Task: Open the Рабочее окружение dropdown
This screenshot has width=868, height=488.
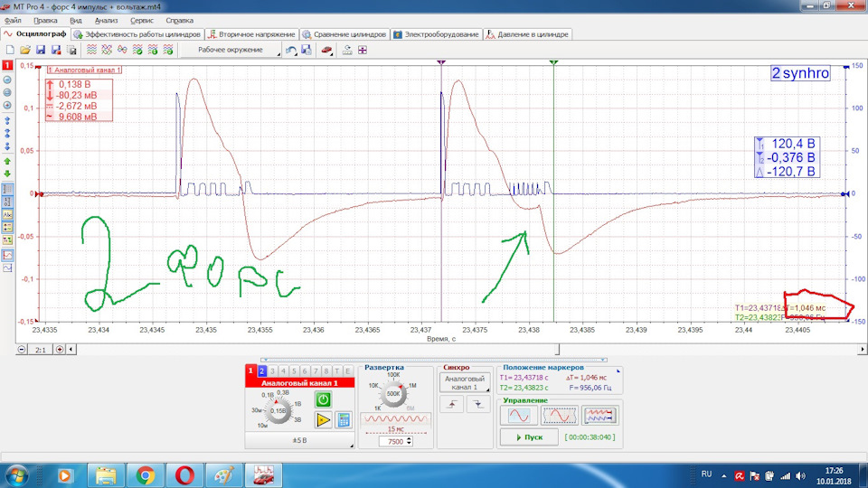Action: click(x=232, y=50)
